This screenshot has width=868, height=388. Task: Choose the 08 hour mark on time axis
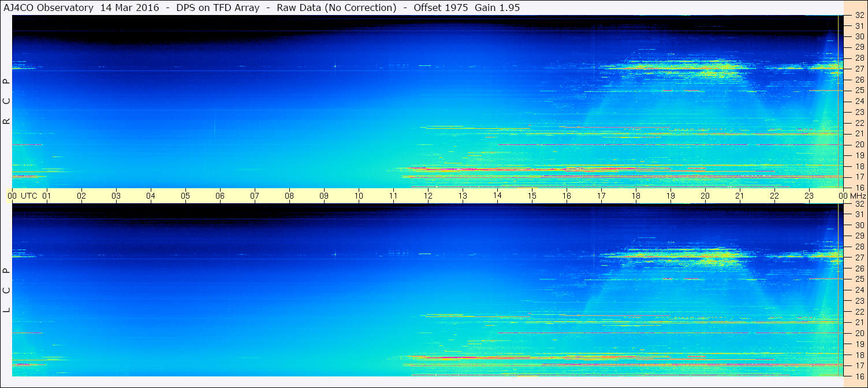pos(289,196)
